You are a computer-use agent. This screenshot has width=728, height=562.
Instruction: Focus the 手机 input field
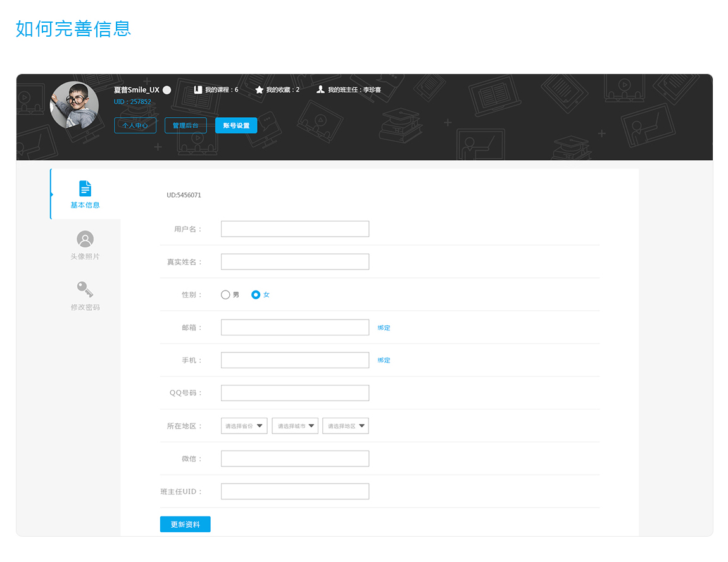295,360
